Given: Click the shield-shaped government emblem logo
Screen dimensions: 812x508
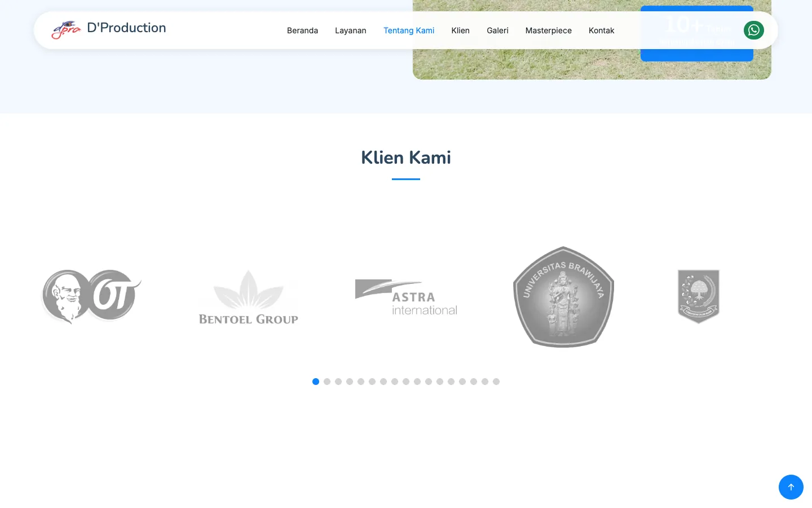Looking at the screenshot, I should [699, 297].
